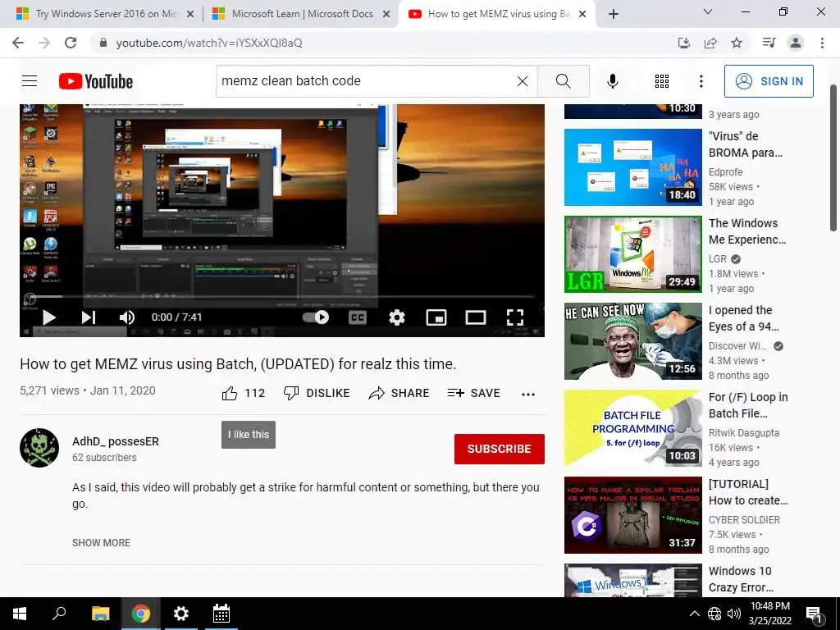Switch to miniplayer mode
The image size is (840, 630).
[436, 317]
